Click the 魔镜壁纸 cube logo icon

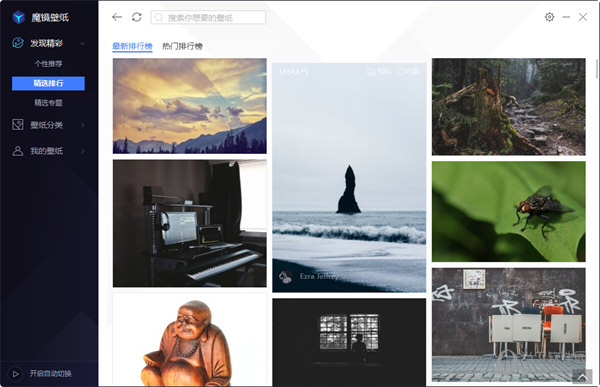[18, 17]
